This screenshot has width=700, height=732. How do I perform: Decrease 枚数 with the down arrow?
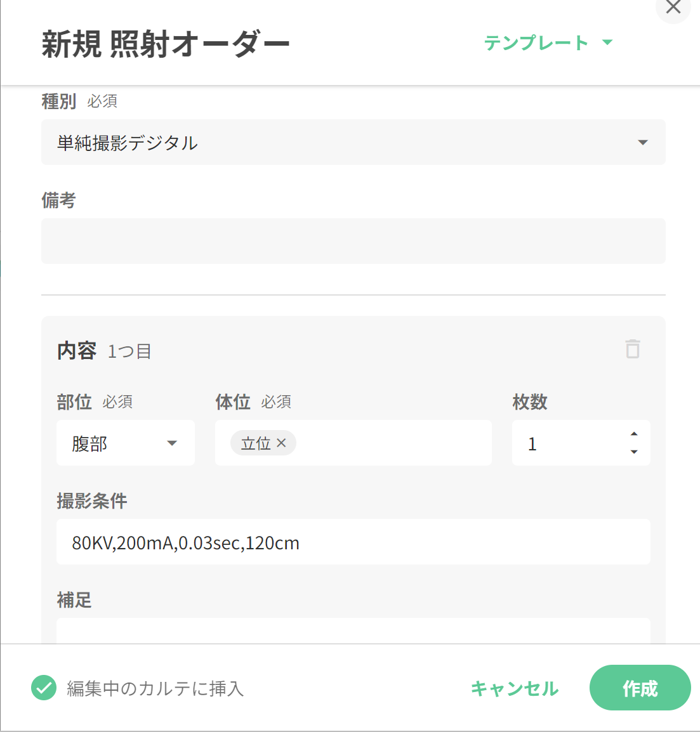pyautogui.click(x=634, y=452)
